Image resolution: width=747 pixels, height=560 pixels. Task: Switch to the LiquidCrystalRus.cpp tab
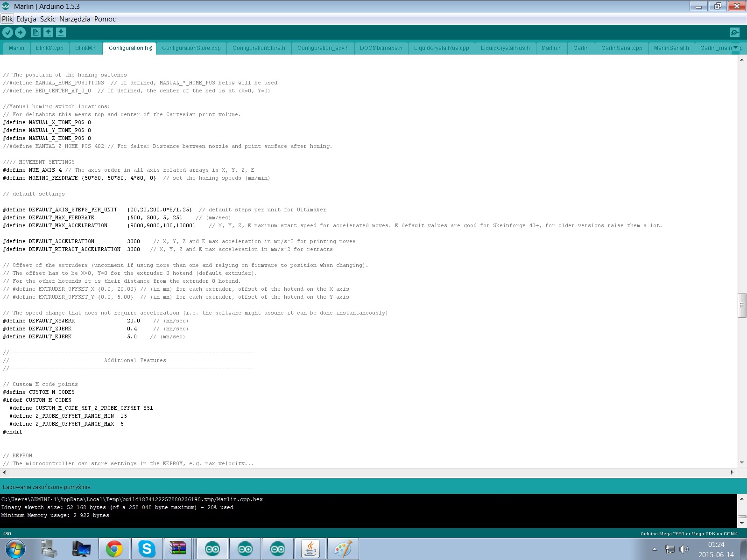(x=442, y=48)
